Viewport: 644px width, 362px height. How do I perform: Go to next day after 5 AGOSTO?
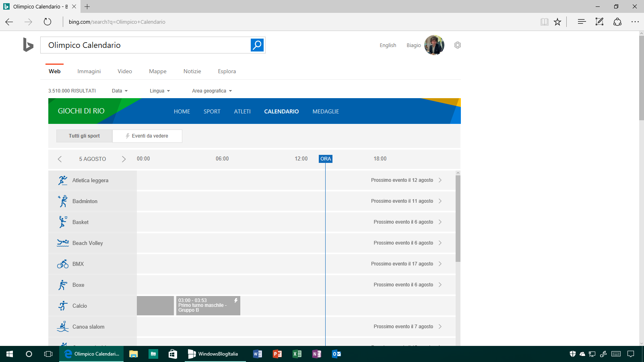124,159
